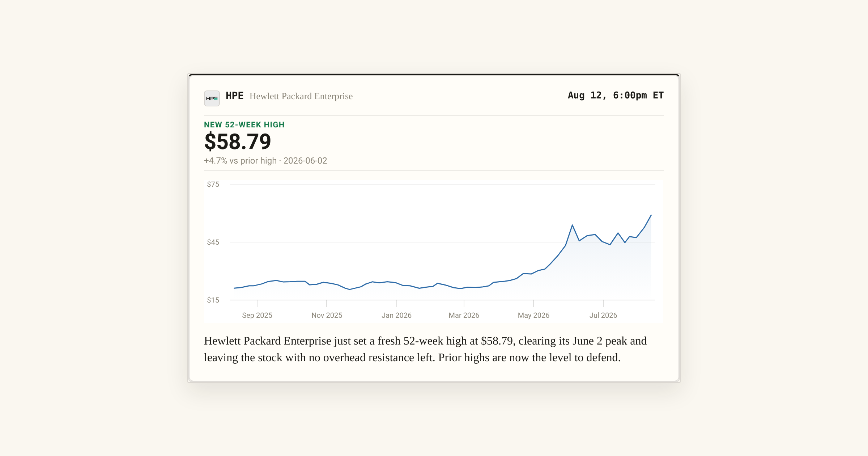Screen dimensions: 868x456
Task: Select the Jul 2026 axis tick
Action: [603, 315]
